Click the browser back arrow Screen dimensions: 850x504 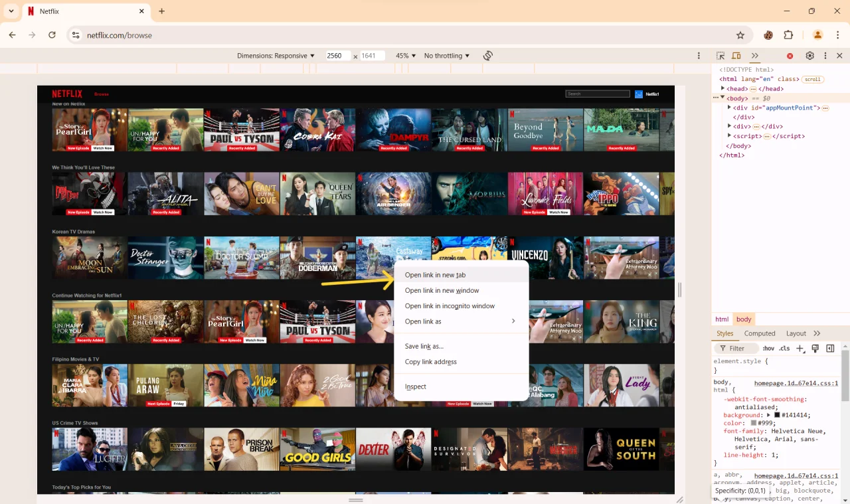12,35
